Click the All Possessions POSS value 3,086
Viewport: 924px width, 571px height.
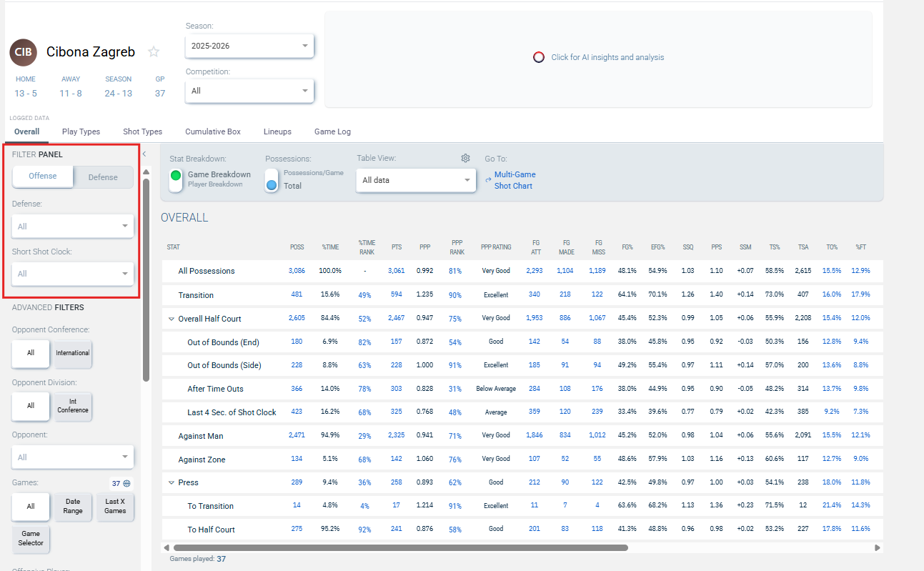click(x=296, y=271)
